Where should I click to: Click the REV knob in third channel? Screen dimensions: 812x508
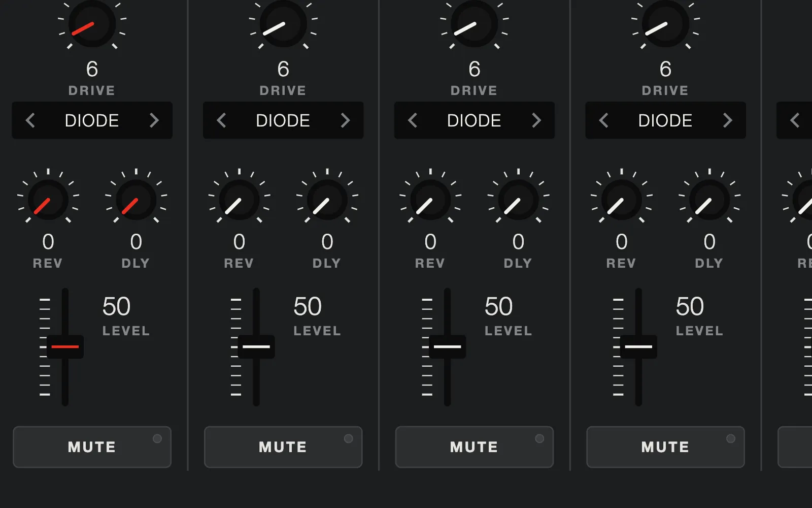[430, 200]
